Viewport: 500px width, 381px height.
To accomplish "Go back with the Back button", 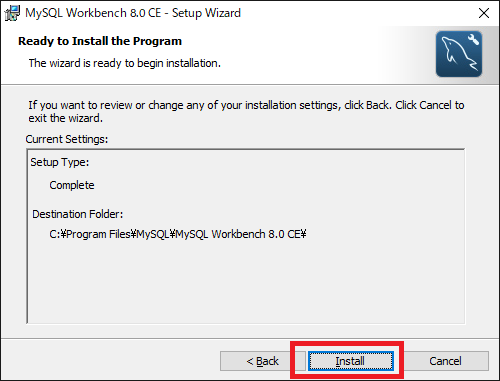I will click(x=262, y=361).
